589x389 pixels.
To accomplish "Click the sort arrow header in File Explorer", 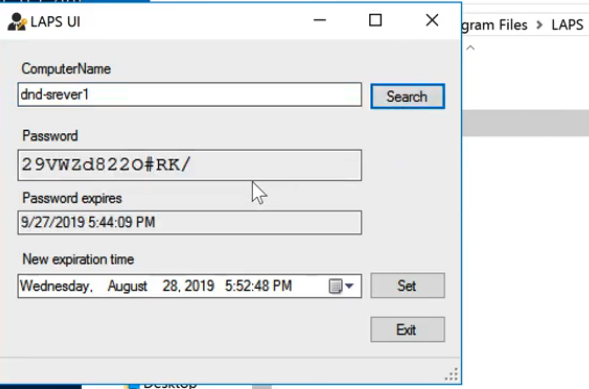I will click(470, 48).
